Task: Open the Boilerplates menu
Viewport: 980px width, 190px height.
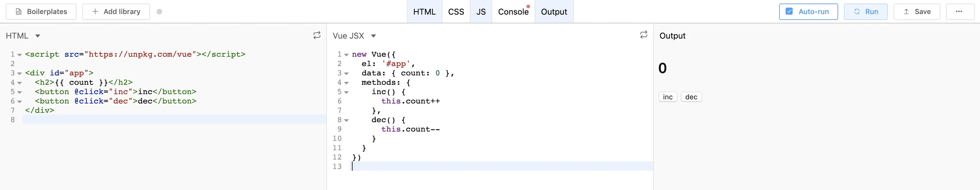Action: click(x=41, y=12)
